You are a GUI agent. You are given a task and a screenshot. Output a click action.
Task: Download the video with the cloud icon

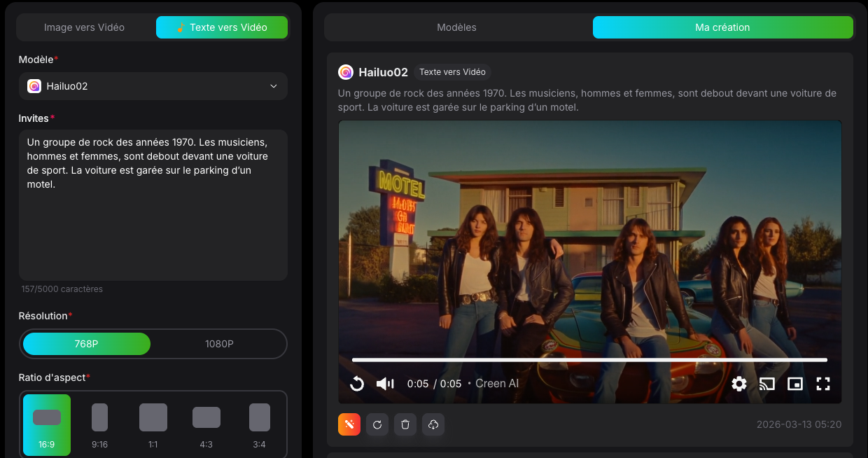click(x=433, y=424)
